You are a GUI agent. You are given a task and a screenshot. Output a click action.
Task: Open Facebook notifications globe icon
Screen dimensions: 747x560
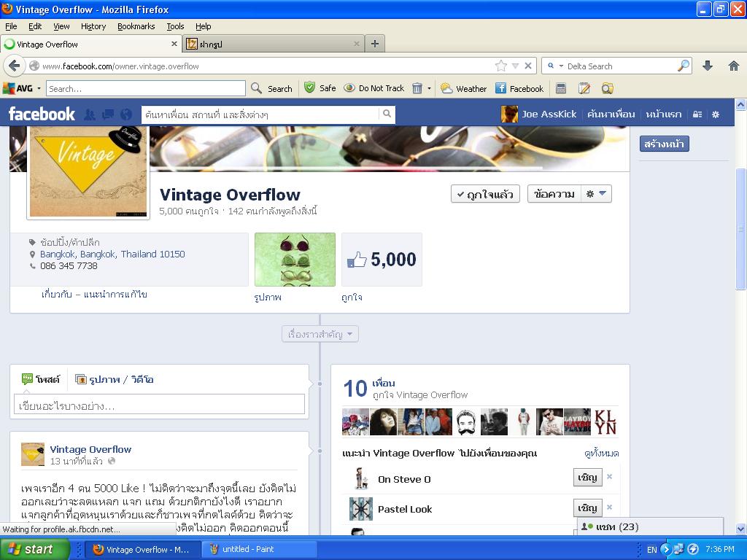[126, 114]
